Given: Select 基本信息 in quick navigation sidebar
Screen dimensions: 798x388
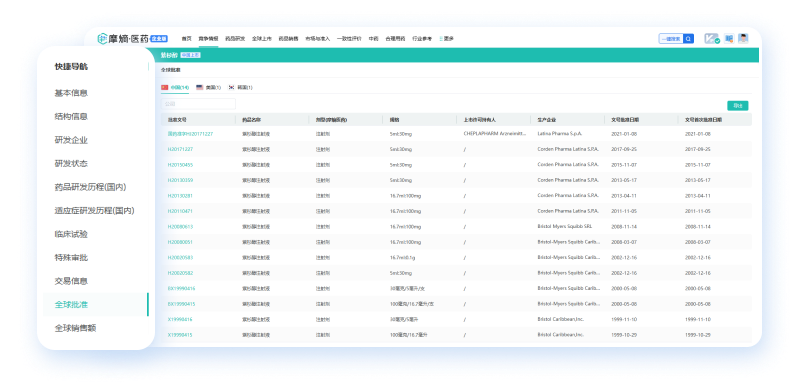Looking at the screenshot, I should (71, 93).
